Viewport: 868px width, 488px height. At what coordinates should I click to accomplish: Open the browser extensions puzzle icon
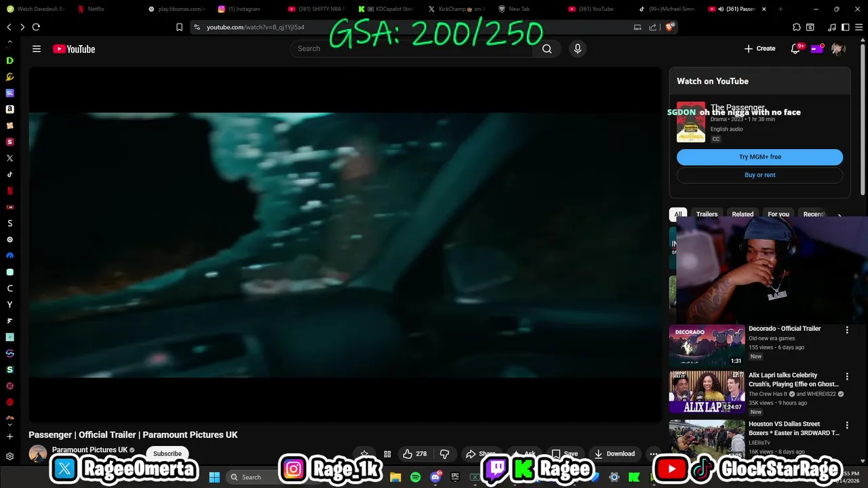pos(796,27)
